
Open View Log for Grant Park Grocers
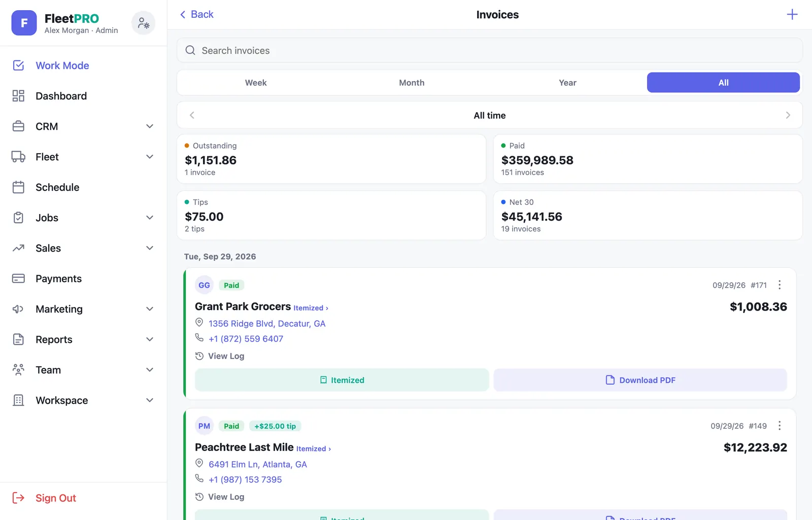point(220,356)
